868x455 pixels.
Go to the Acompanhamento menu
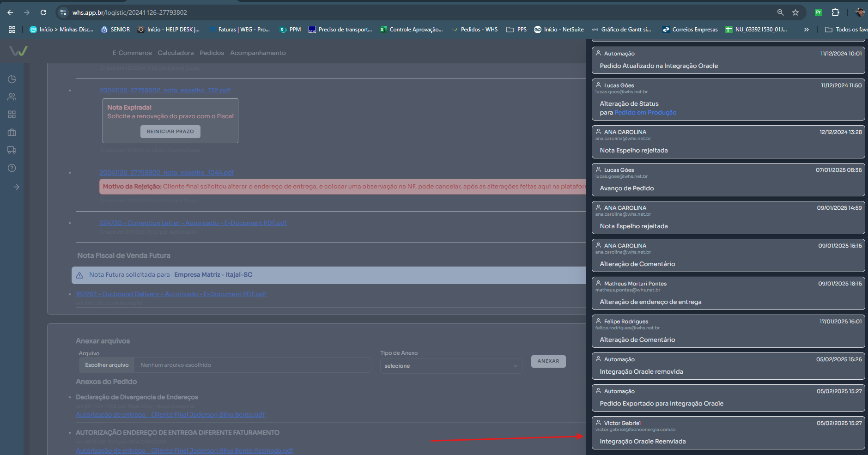point(258,53)
